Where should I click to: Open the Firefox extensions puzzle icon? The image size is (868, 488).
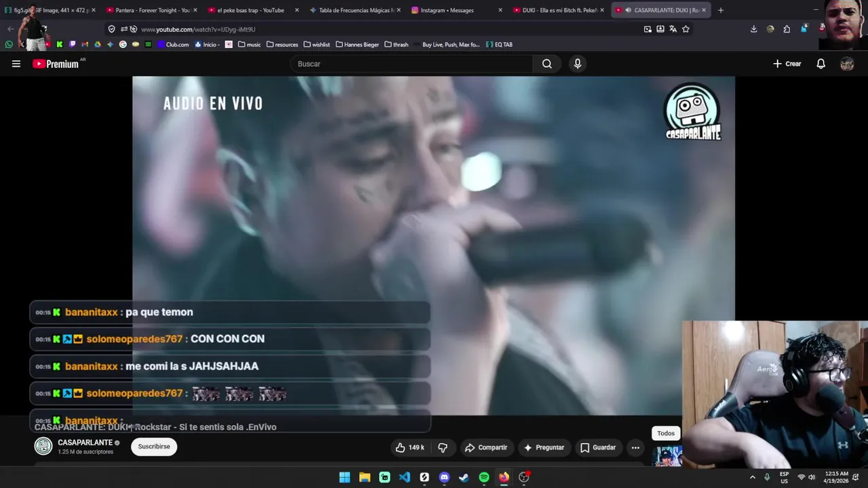point(787,29)
